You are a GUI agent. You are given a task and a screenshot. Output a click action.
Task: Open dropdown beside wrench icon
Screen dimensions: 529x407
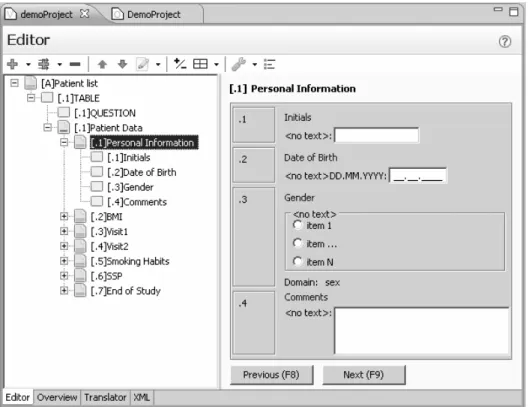coord(255,64)
